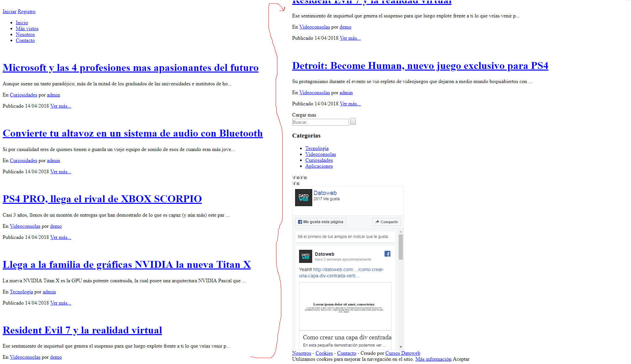Click Ver más under Detroit: Become Human
Image resolution: width=631 pixels, height=364 pixels.
[x=350, y=104]
